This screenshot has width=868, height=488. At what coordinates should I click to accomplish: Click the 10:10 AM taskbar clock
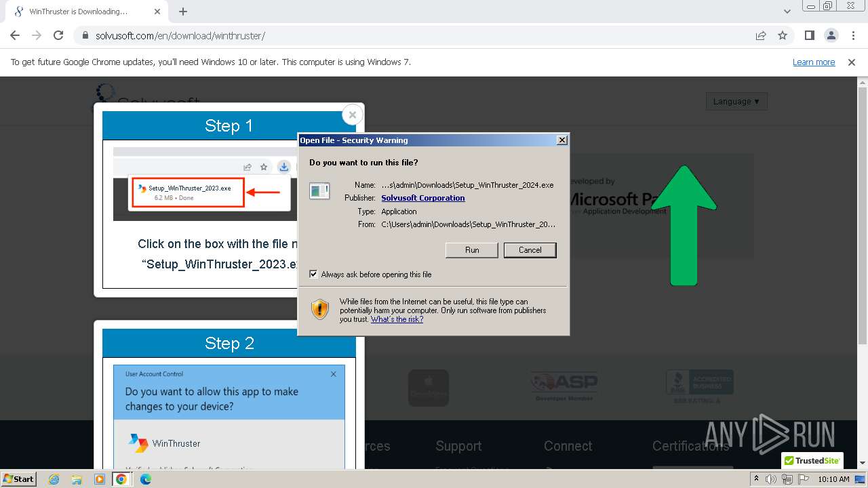click(x=833, y=479)
